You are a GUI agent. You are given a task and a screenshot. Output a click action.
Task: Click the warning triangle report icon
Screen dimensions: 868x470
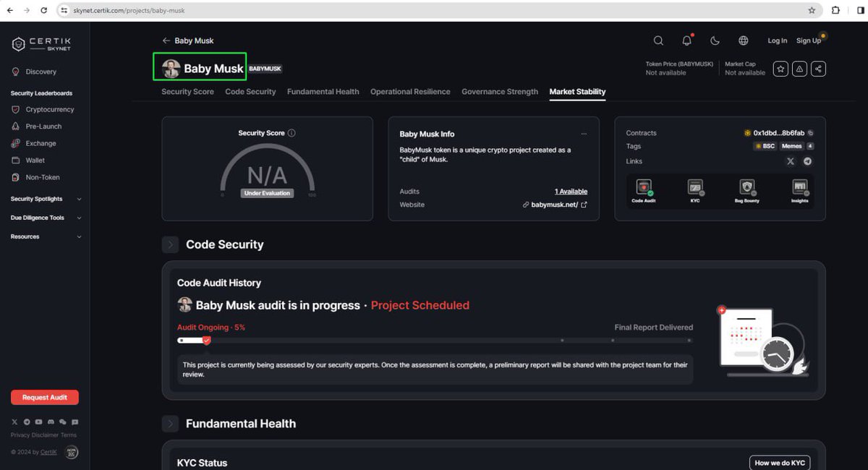(799, 69)
